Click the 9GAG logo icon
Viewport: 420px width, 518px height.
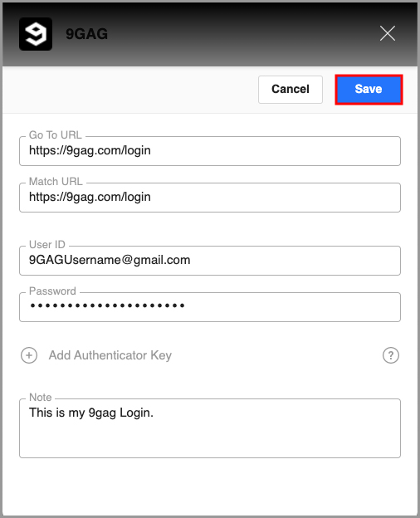pos(36,34)
